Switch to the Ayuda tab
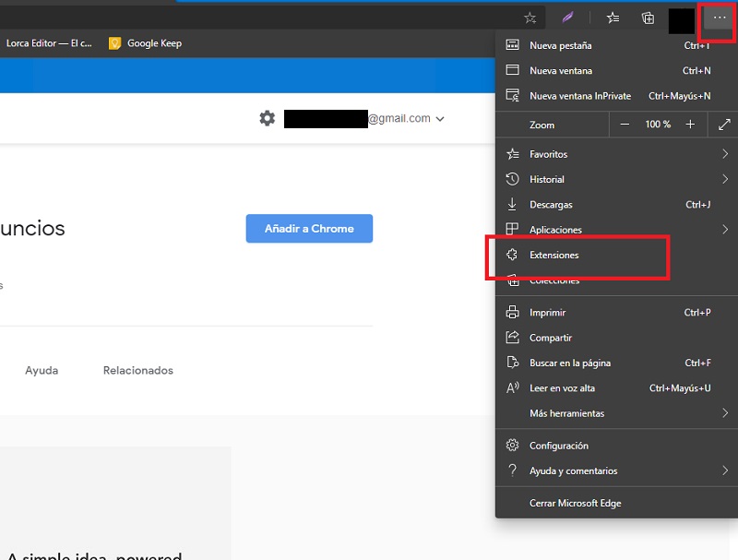 tap(42, 370)
